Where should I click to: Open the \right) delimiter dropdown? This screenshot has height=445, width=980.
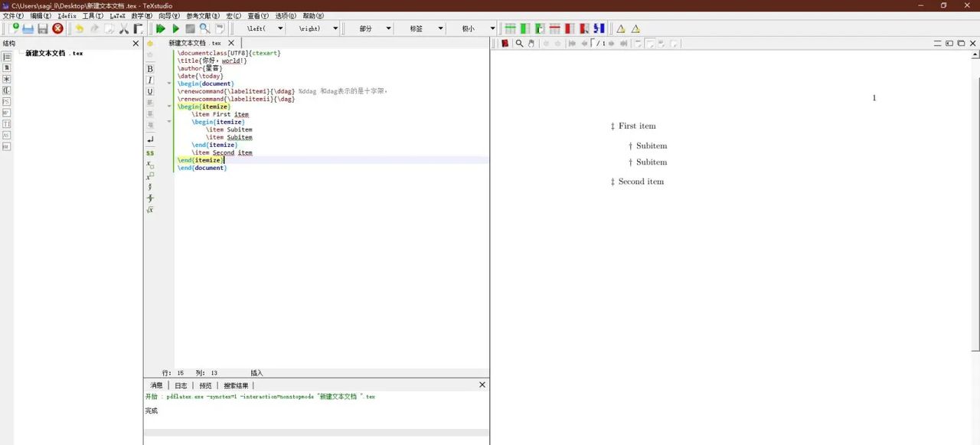tap(335, 28)
